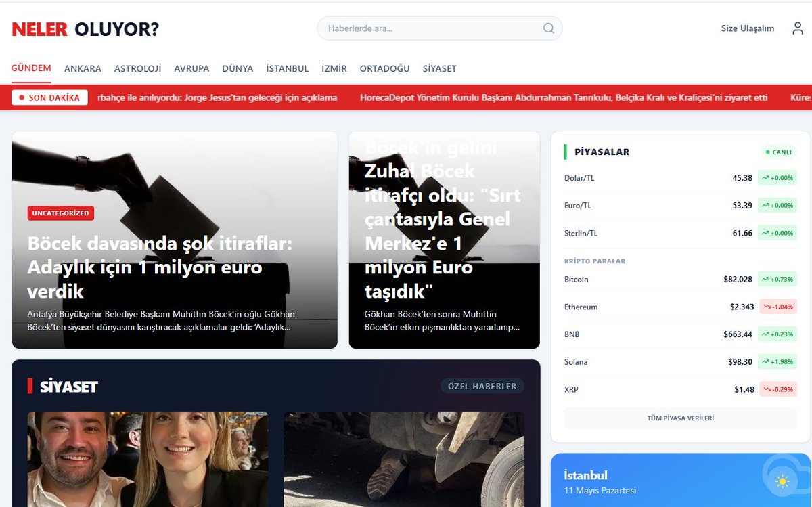
Task: Select the Euro/TL market row
Action: tap(681, 205)
